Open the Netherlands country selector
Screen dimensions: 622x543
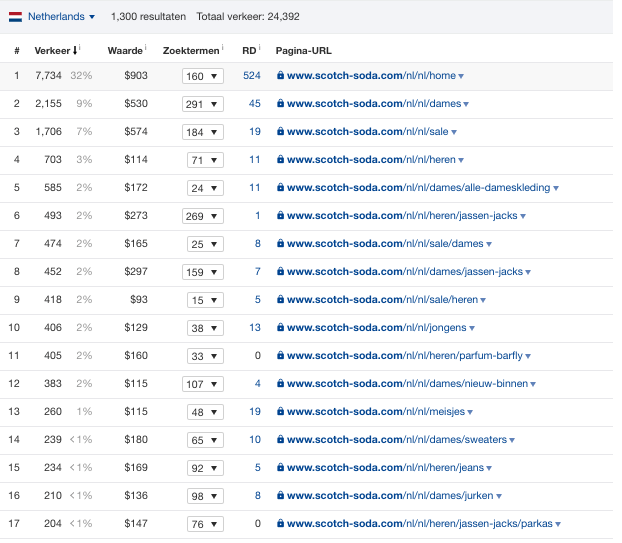[61, 17]
